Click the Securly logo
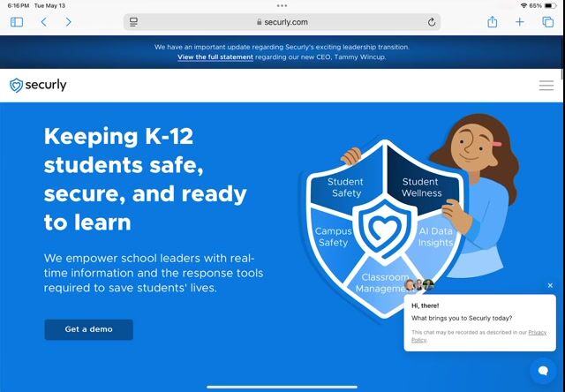This screenshot has width=565, height=392. (x=38, y=86)
